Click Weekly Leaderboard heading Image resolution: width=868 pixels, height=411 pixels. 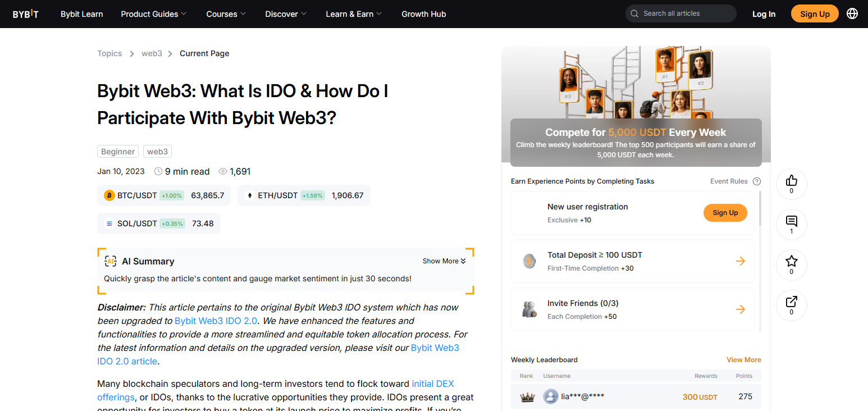(x=544, y=360)
